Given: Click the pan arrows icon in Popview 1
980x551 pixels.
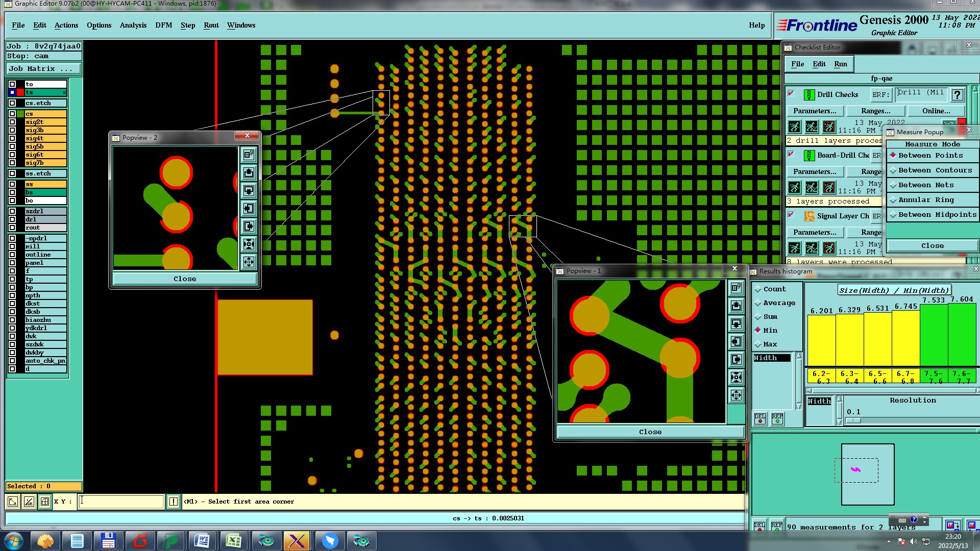Looking at the screenshot, I should [736, 395].
